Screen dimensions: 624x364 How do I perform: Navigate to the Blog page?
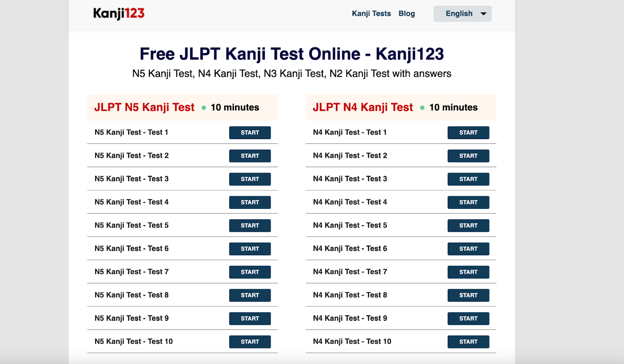(407, 13)
